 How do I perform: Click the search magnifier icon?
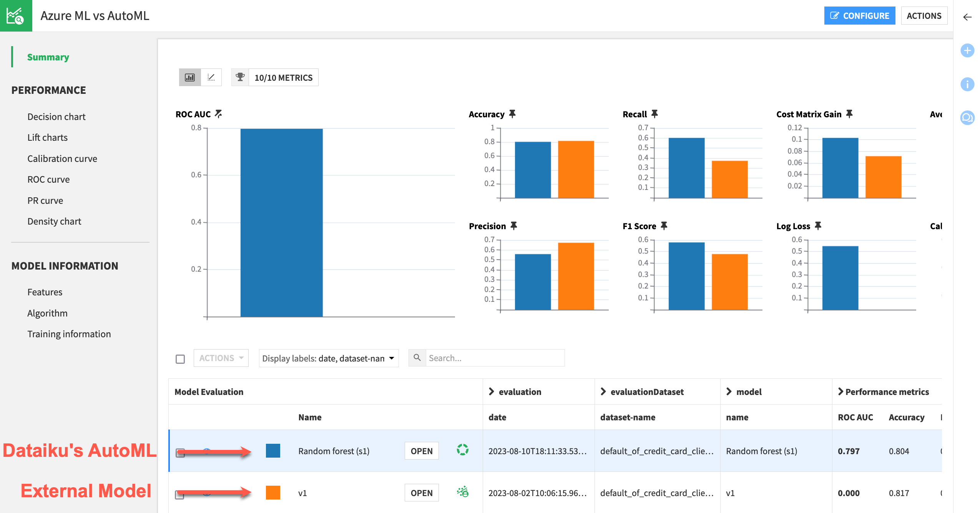click(x=417, y=358)
